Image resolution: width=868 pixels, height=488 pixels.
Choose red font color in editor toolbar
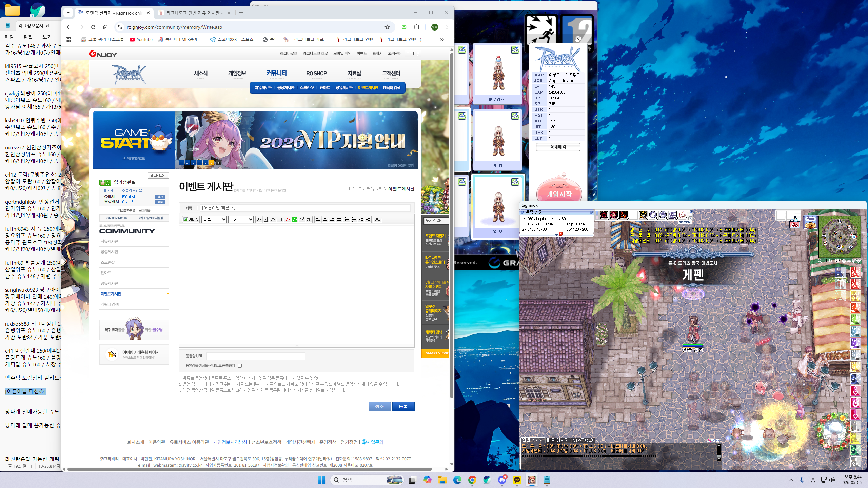(288, 219)
